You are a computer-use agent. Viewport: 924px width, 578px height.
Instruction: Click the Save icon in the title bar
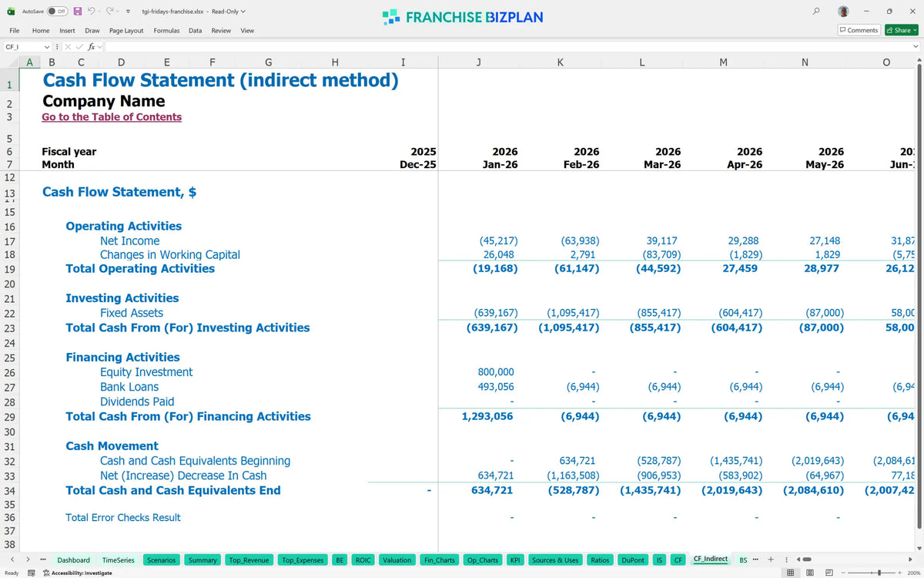tap(77, 12)
